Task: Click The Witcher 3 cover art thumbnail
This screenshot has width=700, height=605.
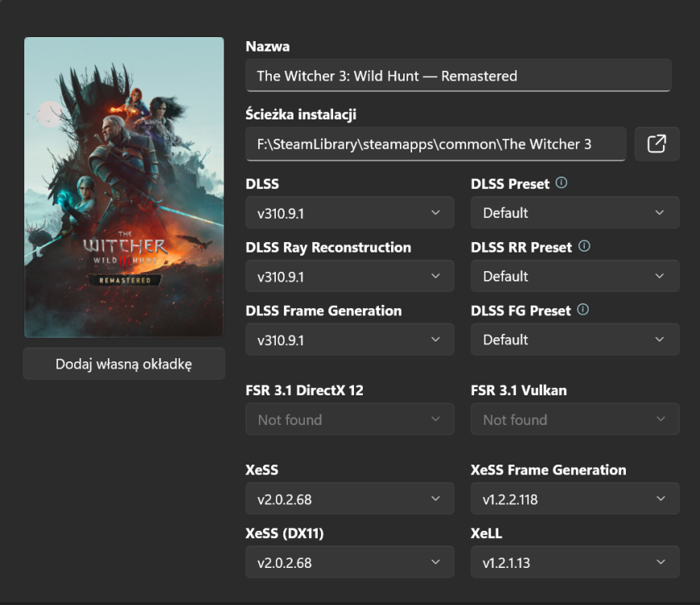Action: pyautogui.click(x=123, y=187)
